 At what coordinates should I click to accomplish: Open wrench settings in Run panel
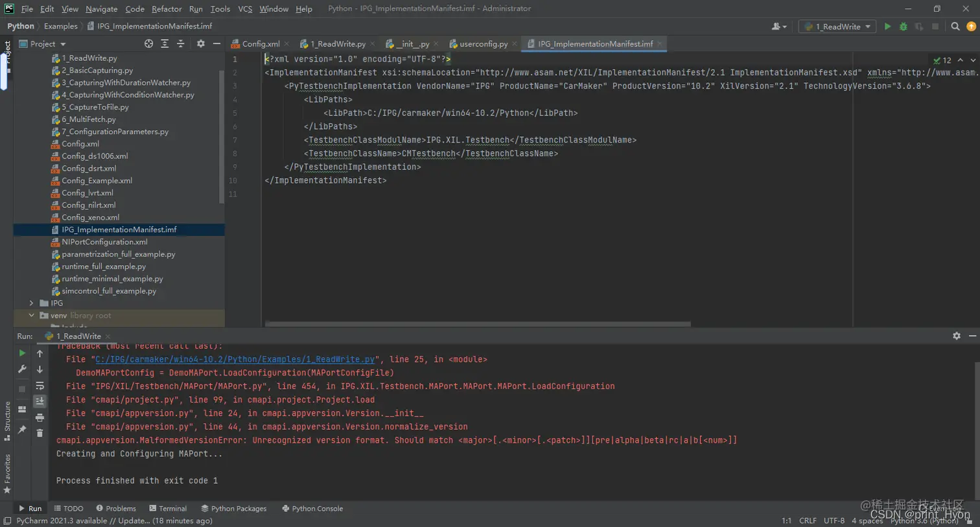coord(22,369)
